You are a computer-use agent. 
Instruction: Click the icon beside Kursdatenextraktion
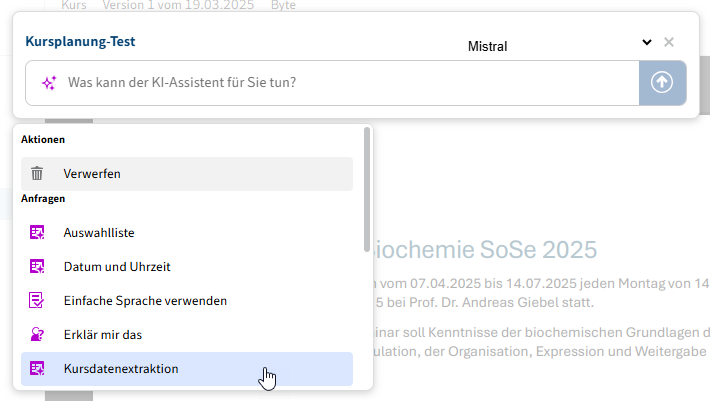37,368
